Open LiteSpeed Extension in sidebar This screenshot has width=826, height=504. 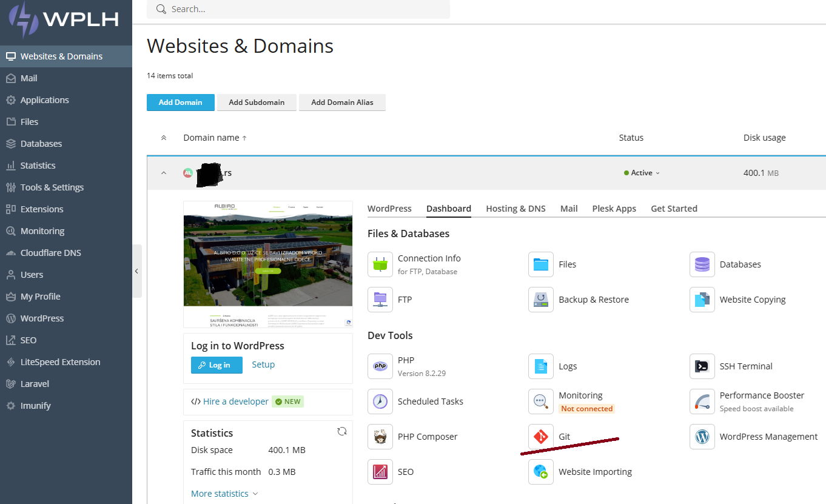(x=66, y=362)
